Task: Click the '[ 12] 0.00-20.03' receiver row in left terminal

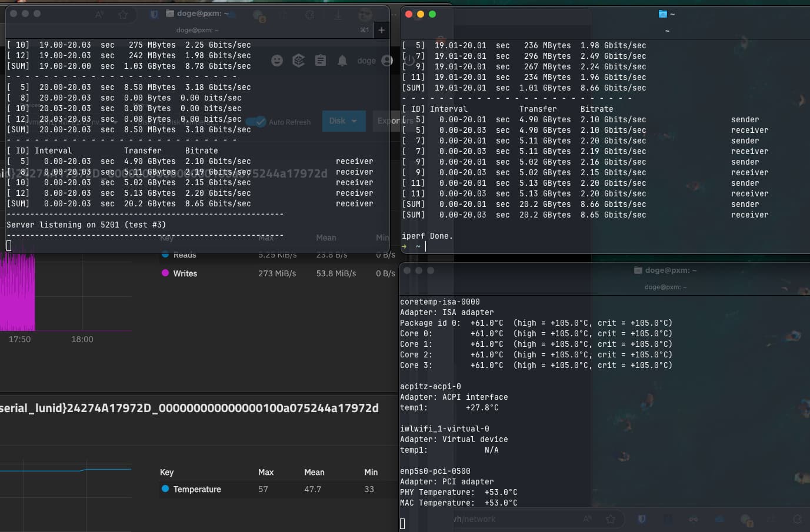Action: tap(189, 193)
